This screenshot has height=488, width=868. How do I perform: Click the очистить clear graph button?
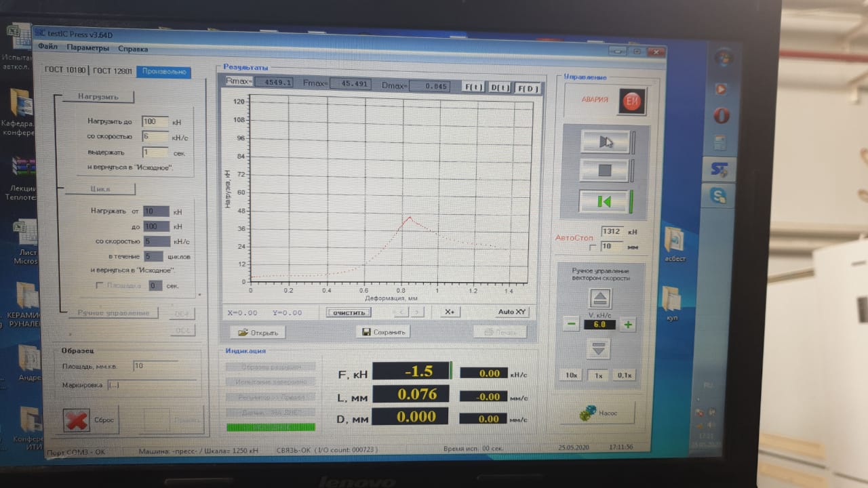(x=349, y=312)
